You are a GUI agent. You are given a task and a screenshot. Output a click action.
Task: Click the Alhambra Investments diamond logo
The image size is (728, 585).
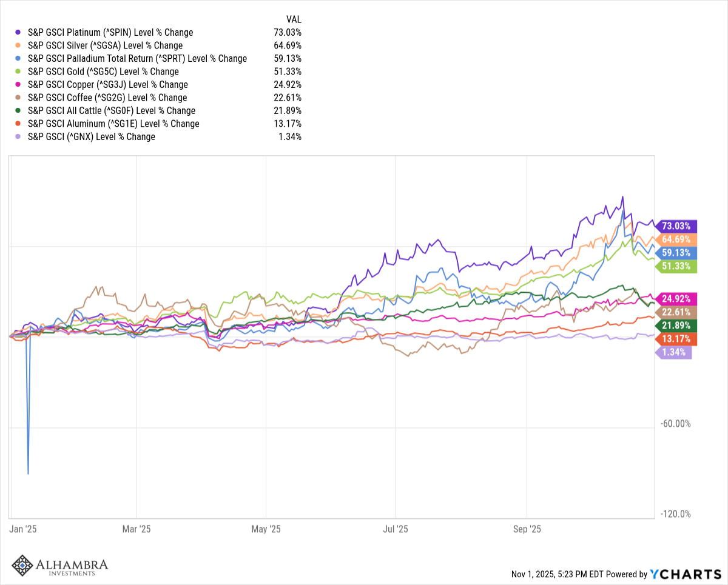point(23,566)
